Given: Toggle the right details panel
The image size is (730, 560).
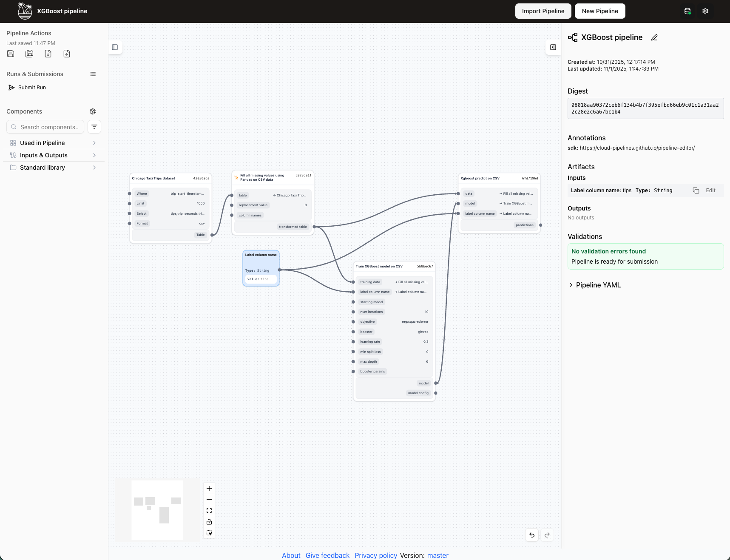Looking at the screenshot, I should click(553, 47).
